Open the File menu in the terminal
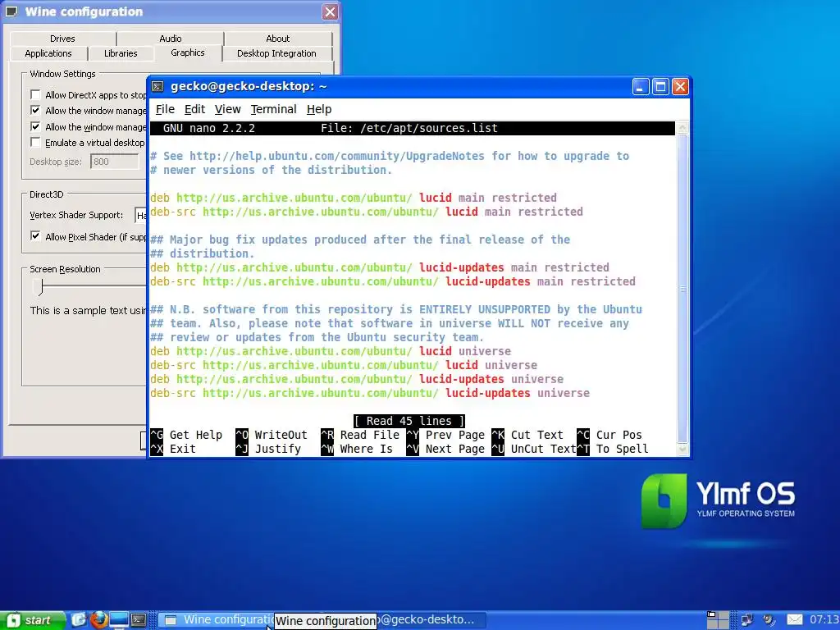Viewport: 840px width, 630px height. pos(165,109)
